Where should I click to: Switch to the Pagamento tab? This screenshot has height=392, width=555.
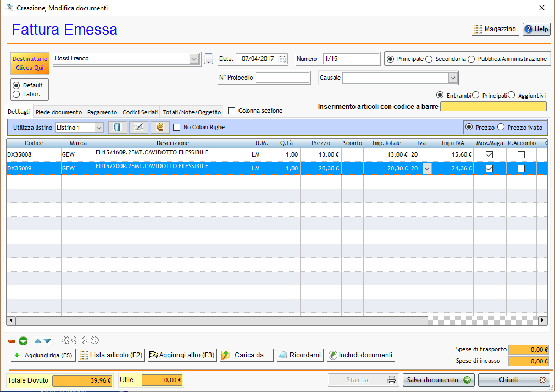(x=102, y=112)
